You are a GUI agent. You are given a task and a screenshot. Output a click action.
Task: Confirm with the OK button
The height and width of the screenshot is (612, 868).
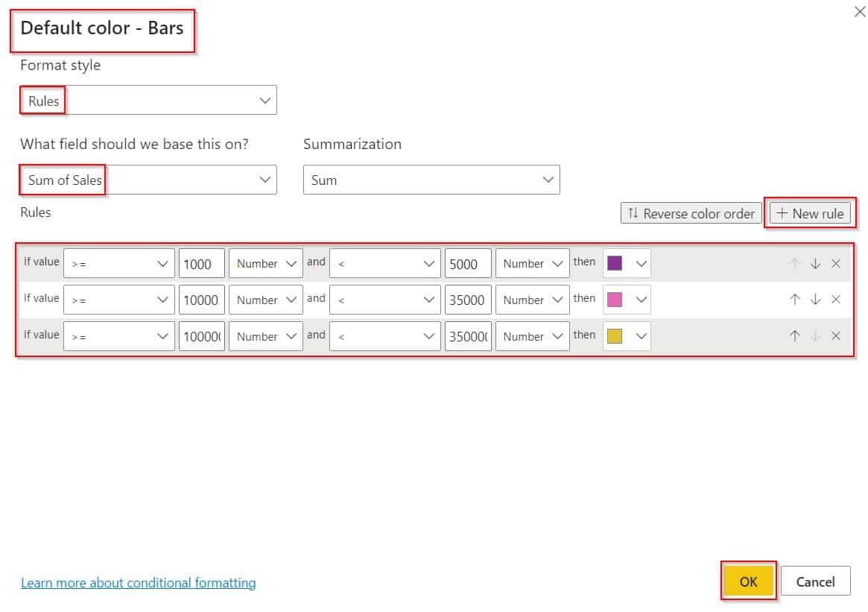(749, 581)
